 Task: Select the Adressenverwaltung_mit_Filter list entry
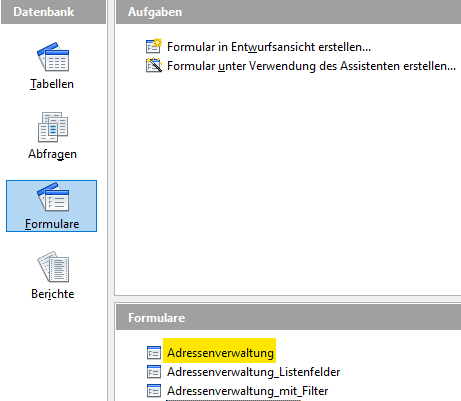pyautogui.click(x=248, y=391)
